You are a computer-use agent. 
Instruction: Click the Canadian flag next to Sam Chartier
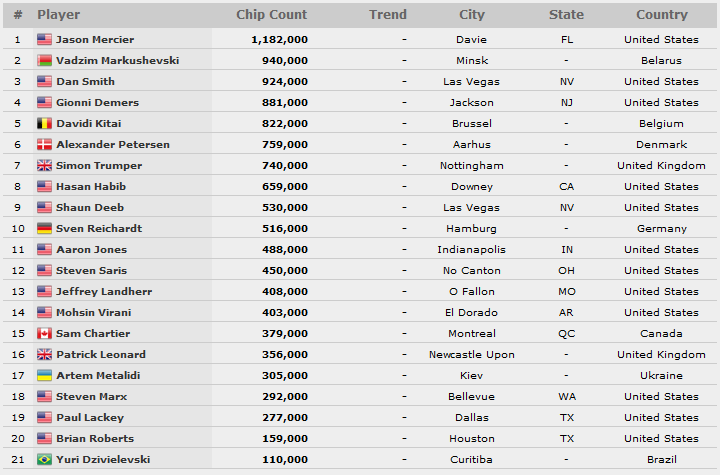click(x=44, y=334)
